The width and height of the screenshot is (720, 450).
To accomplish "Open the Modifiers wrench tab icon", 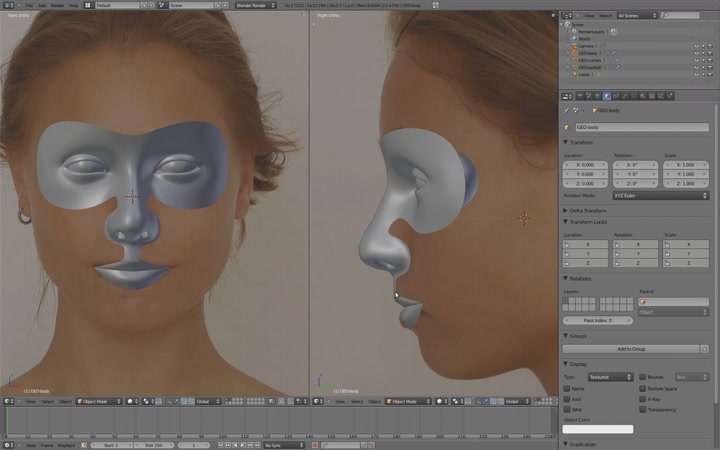I will click(x=624, y=96).
